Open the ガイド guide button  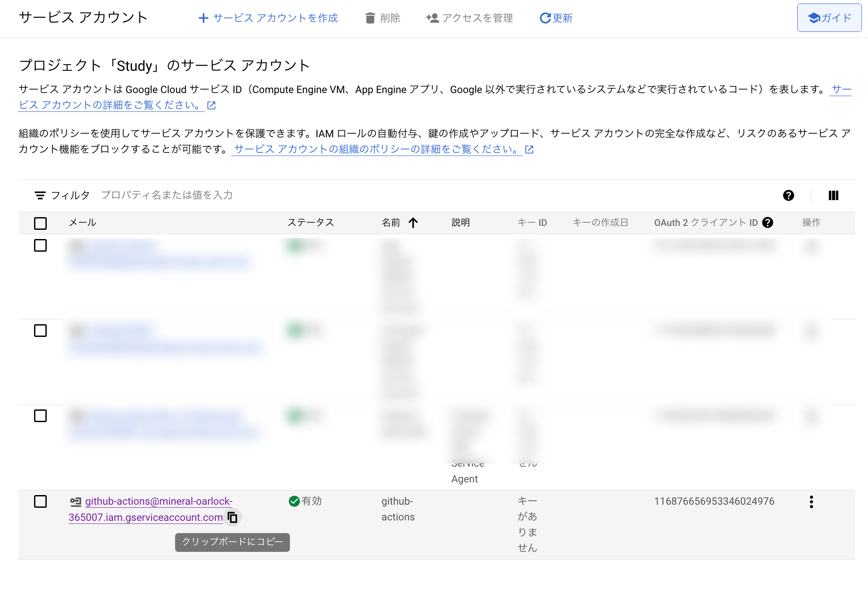pos(829,18)
